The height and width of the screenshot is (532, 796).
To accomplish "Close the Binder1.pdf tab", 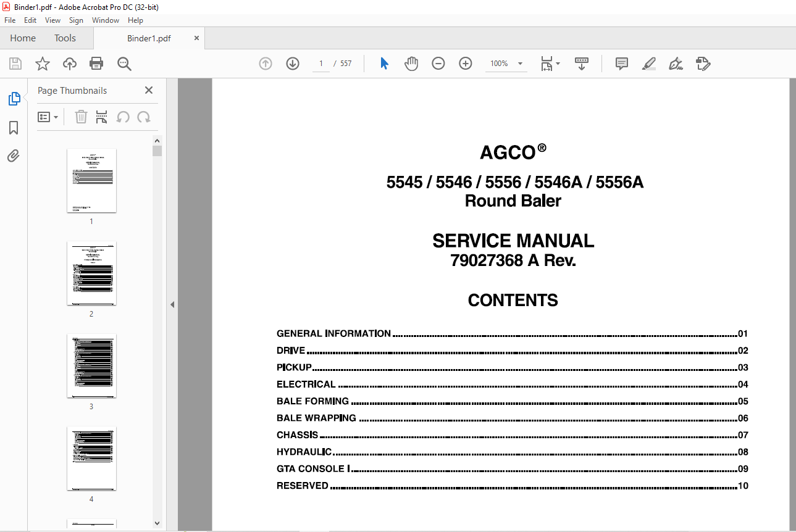I will click(x=197, y=38).
